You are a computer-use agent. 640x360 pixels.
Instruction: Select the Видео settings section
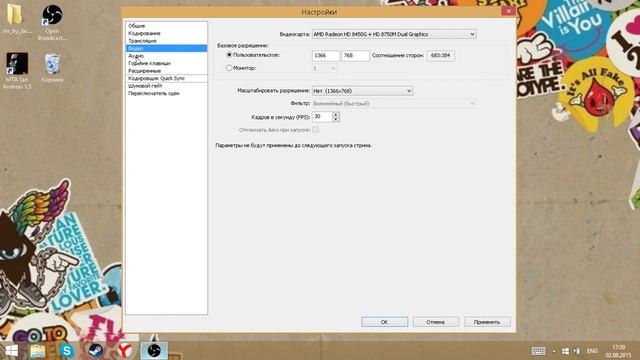(x=167, y=48)
